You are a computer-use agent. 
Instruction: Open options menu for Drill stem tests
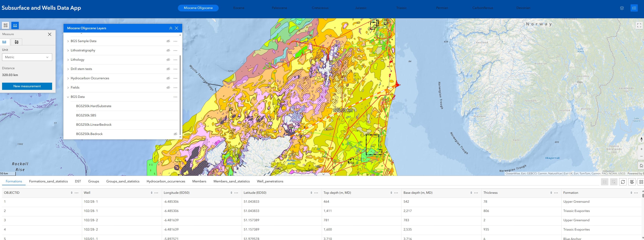tap(175, 69)
